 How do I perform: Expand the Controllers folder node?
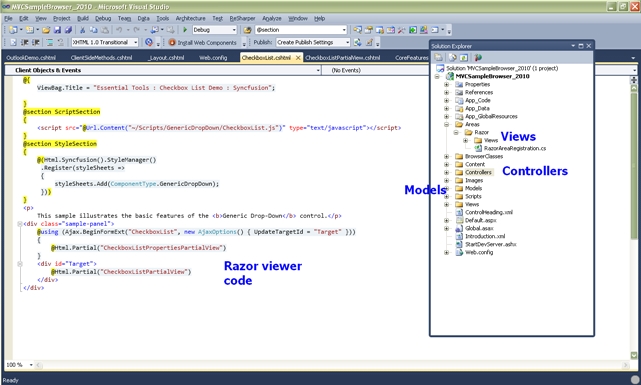446,172
